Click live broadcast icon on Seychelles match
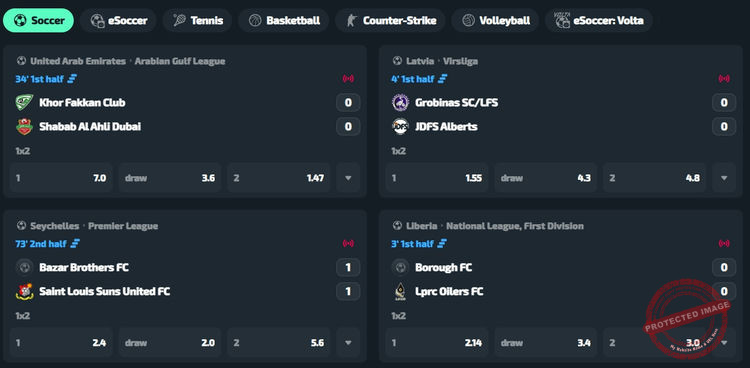This screenshot has width=750, height=368. [348, 244]
